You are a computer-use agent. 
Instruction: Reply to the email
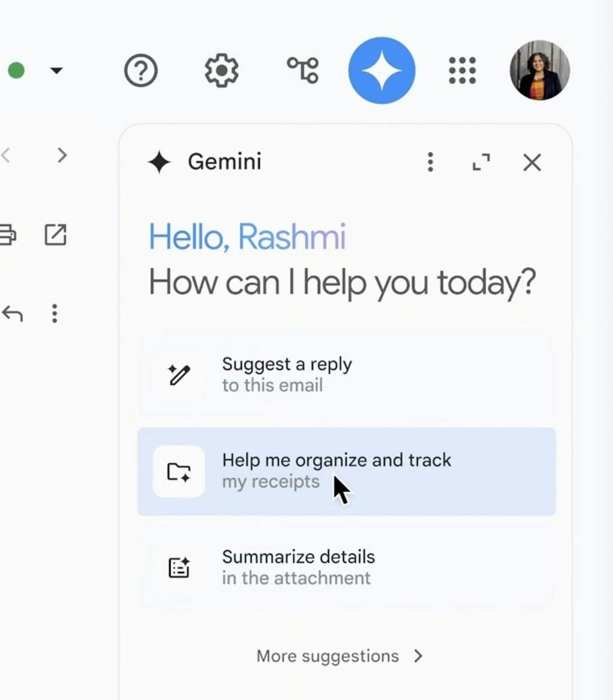click(x=13, y=314)
